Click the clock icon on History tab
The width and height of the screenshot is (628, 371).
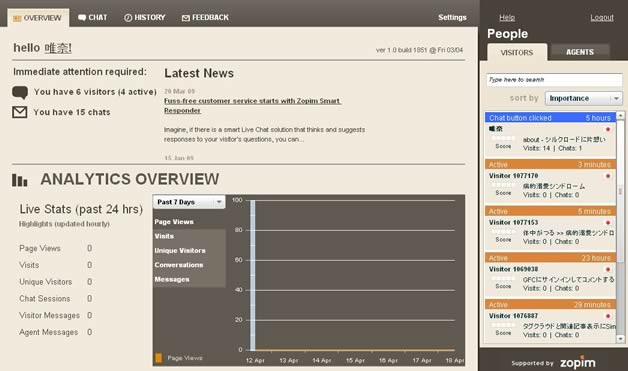tap(128, 18)
